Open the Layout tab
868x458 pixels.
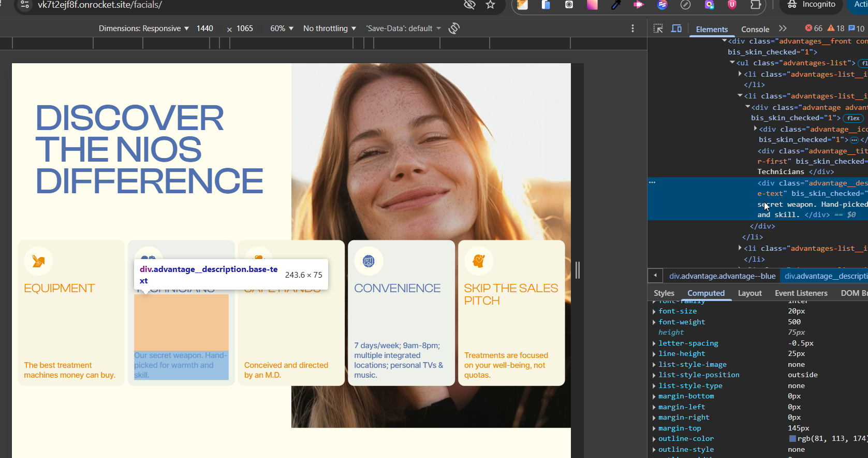tap(749, 293)
